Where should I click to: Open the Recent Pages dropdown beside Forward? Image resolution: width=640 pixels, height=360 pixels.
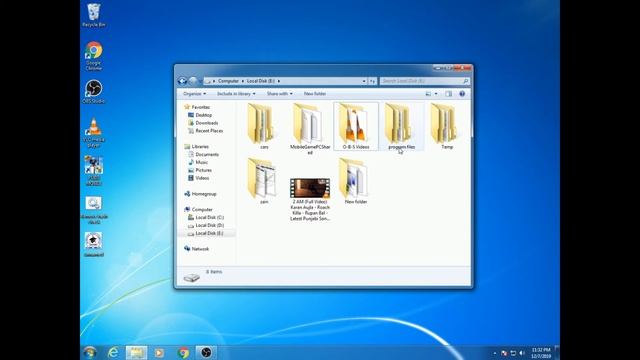coord(200,81)
